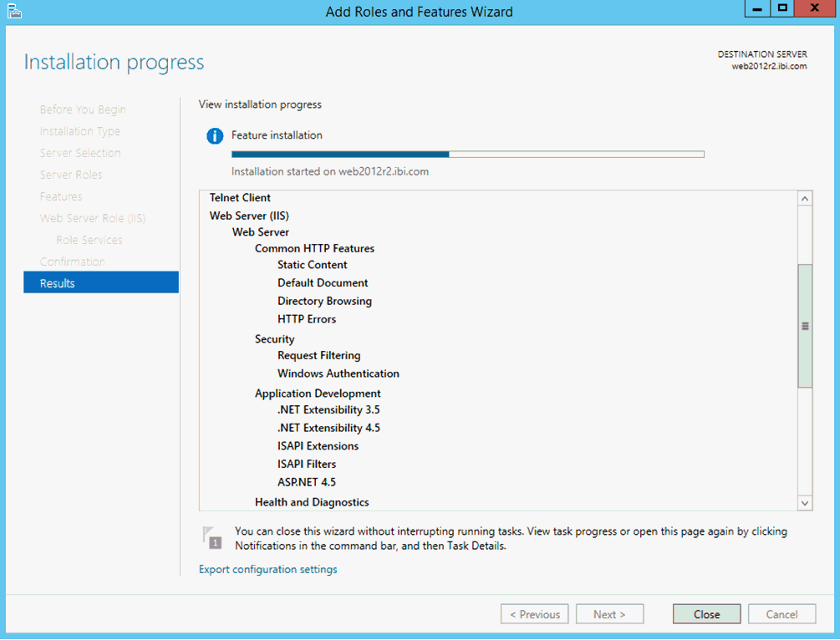
Task: Select the Before You Begin step
Action: pyautogui.click(x=83, y=109)
